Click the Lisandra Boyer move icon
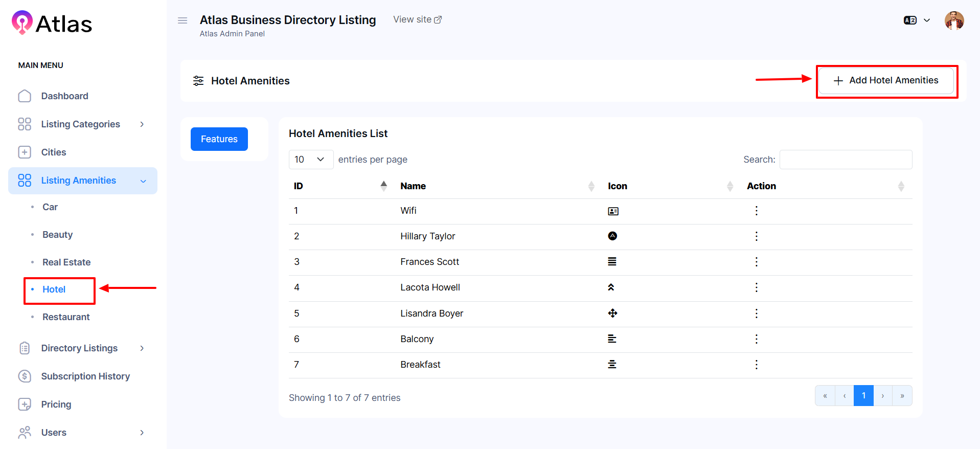 (612, 313)
